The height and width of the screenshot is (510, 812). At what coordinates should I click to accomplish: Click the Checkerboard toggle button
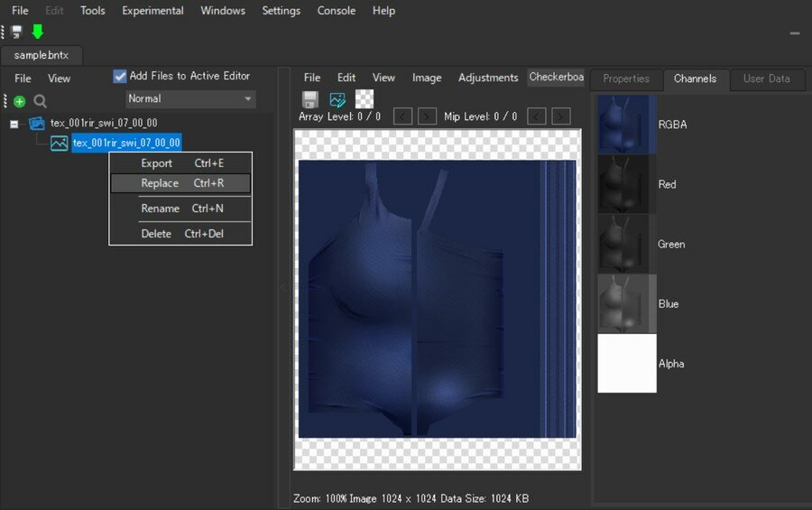point(556,78)
